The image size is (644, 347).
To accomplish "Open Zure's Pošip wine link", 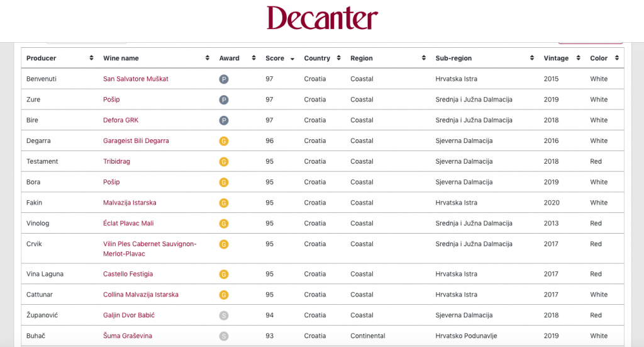I will [111, 100].
